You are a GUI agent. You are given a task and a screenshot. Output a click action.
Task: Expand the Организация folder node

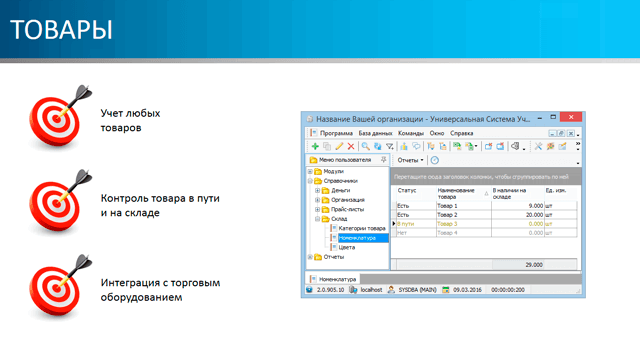point(318,200)
